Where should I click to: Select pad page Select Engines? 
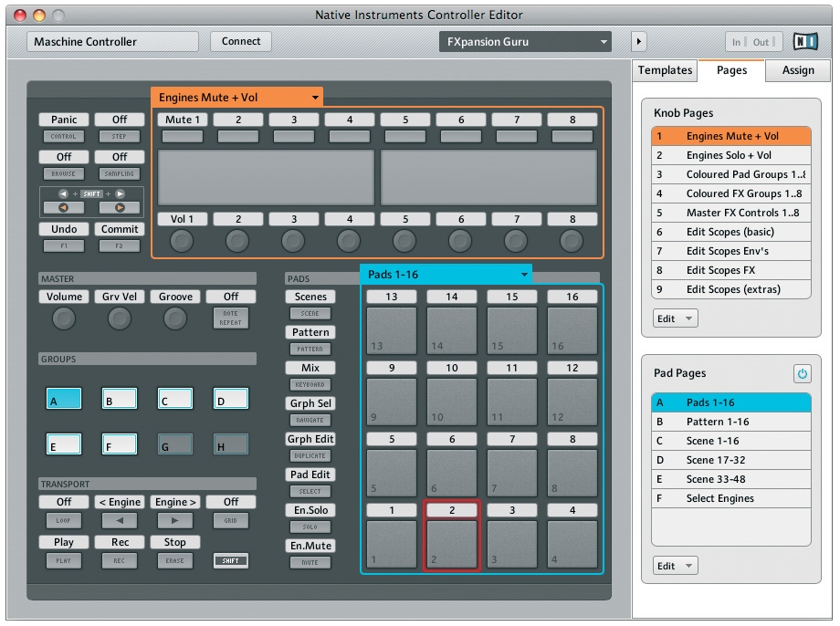[731, 498]
